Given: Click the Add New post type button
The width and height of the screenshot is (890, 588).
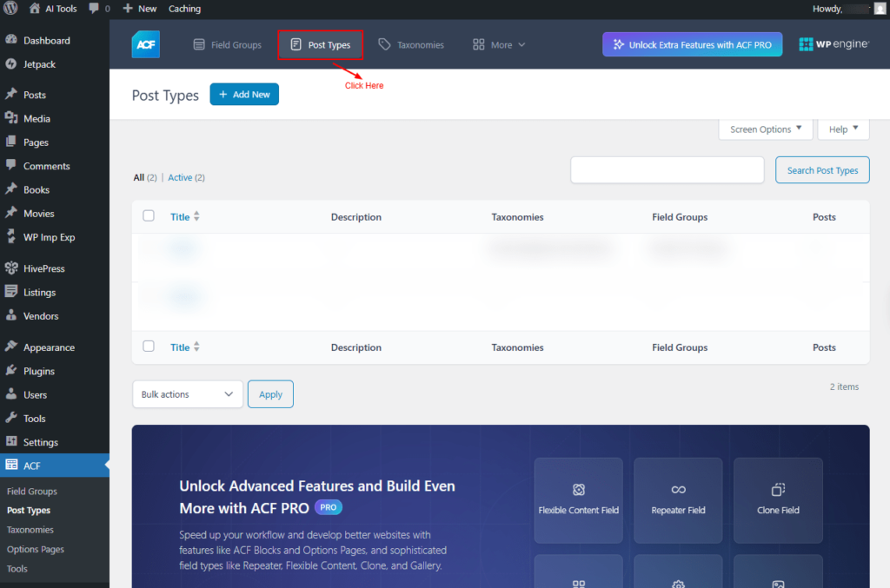Looking at the screenshot, I should click(244, 95).
